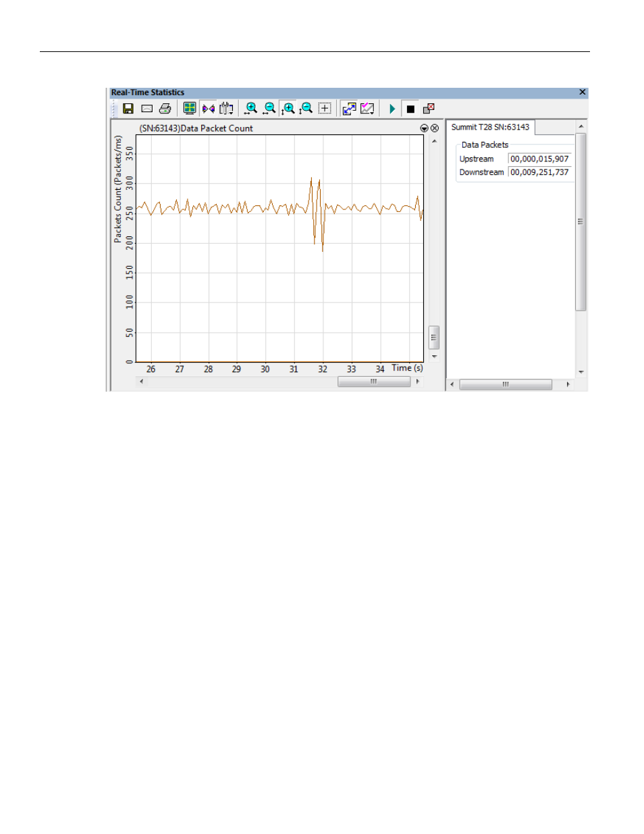The width and height of the screenshot is (644, 834).
Task: Click the Packets Count (Packets/ms) axis label
Action: pyautogui.click(x=118, y=189)
